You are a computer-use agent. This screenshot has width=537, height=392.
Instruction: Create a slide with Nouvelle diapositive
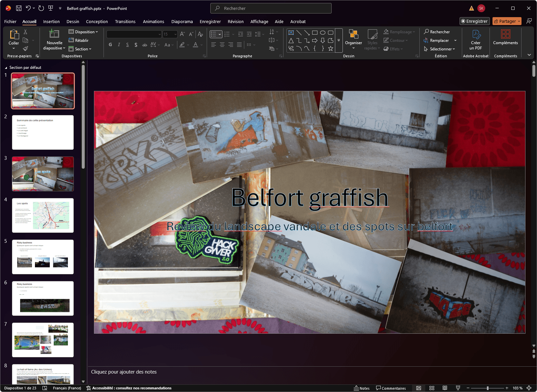[x=53, y=40]
